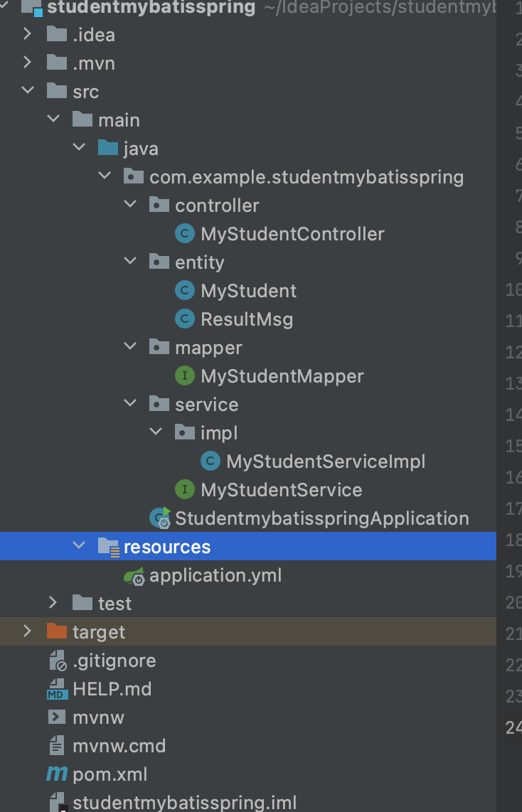522x812 pixels.
Task: Select the StudentmybatisspringApplication file name
Action: click(322, 518)
